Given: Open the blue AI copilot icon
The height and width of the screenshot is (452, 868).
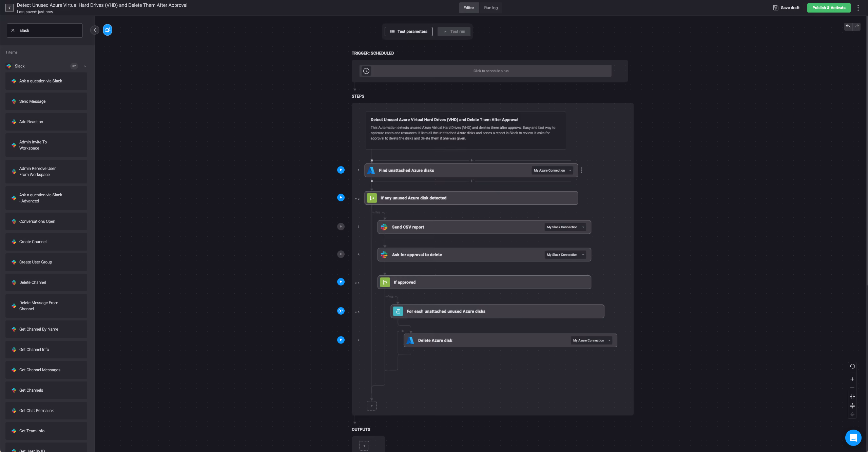Looking at the screenshot, I should 108,30.
